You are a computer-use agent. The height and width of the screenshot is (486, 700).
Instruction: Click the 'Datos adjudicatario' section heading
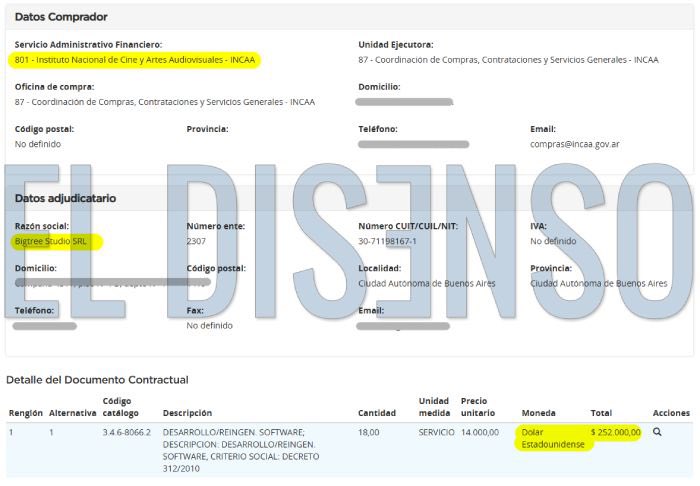[x=65, y=198]
